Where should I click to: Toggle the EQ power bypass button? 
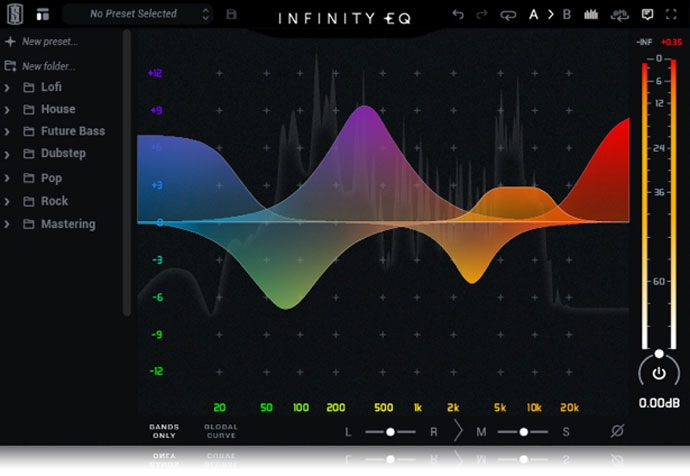(658, 373)
